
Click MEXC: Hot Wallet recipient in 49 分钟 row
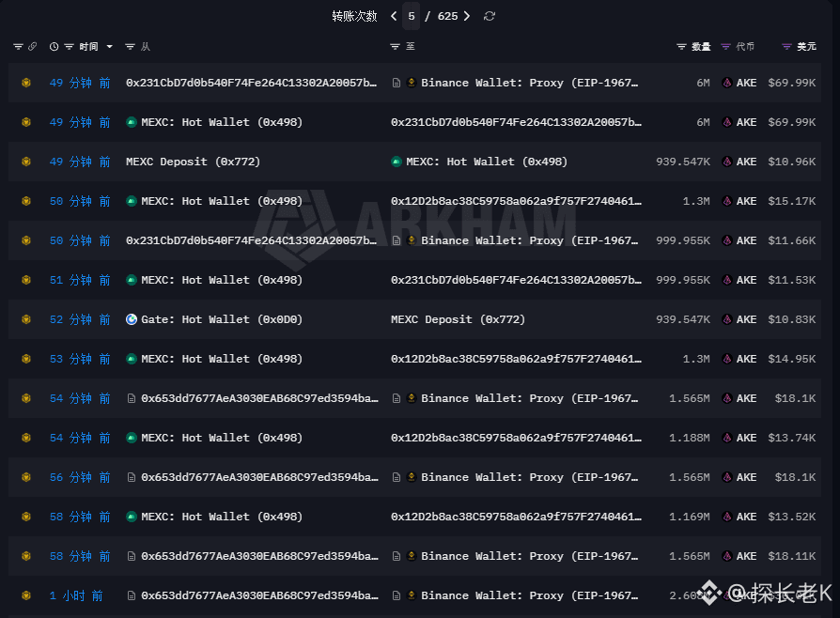[487, 162]
